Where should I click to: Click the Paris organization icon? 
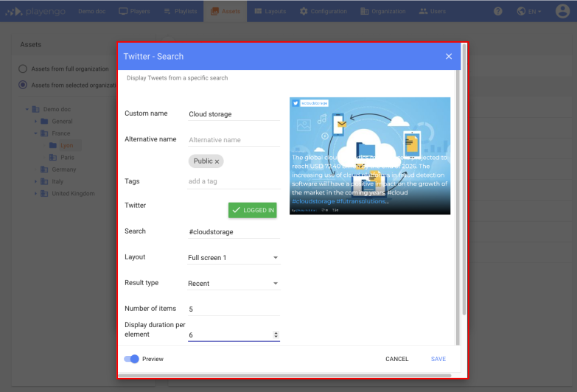(x=53, y=158)
